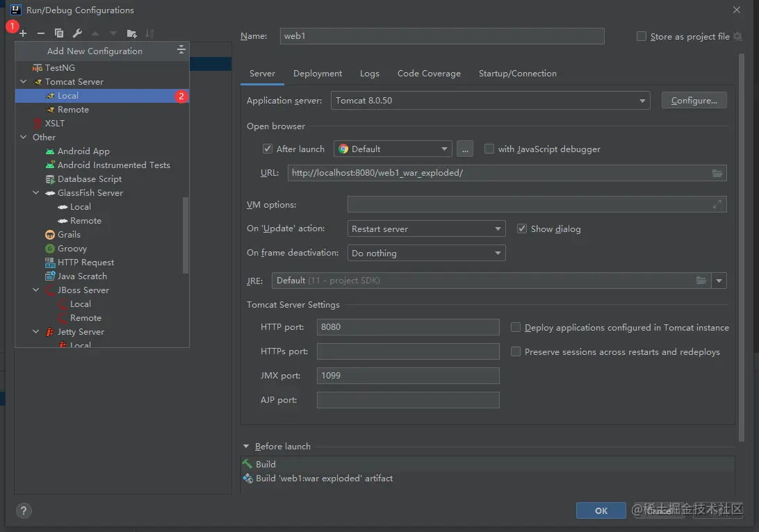Toggle Store as project file checkbox
The width and height of the screenshot is (759, 532).
pyautogui.click(x=642, y=36)
